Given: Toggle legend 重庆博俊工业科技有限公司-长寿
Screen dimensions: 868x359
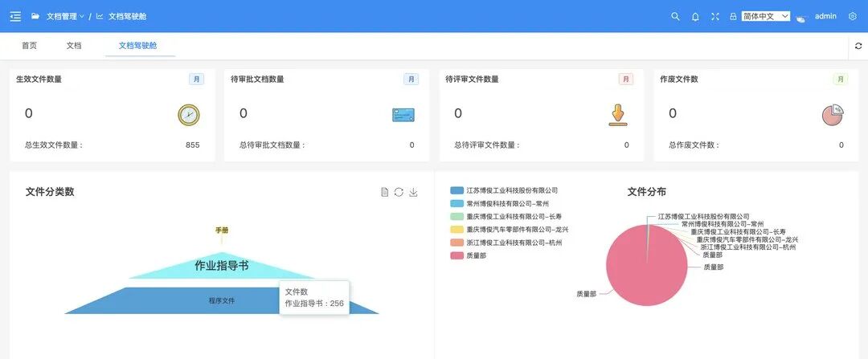Looking at the screenshot, I should coord(506,216).
